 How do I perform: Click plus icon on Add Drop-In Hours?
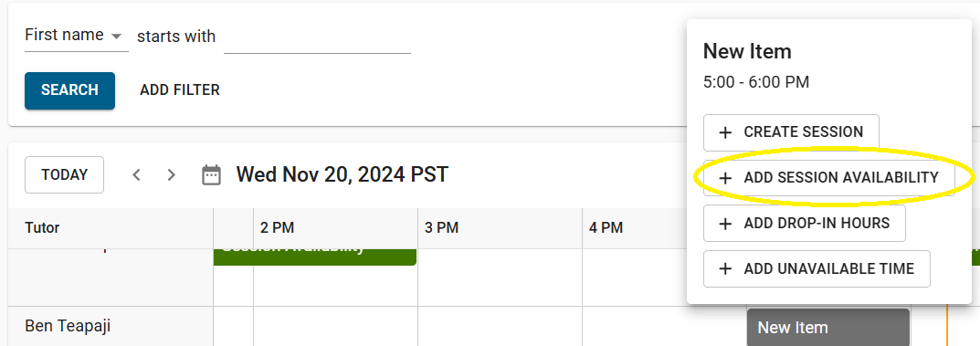[725, 224]
